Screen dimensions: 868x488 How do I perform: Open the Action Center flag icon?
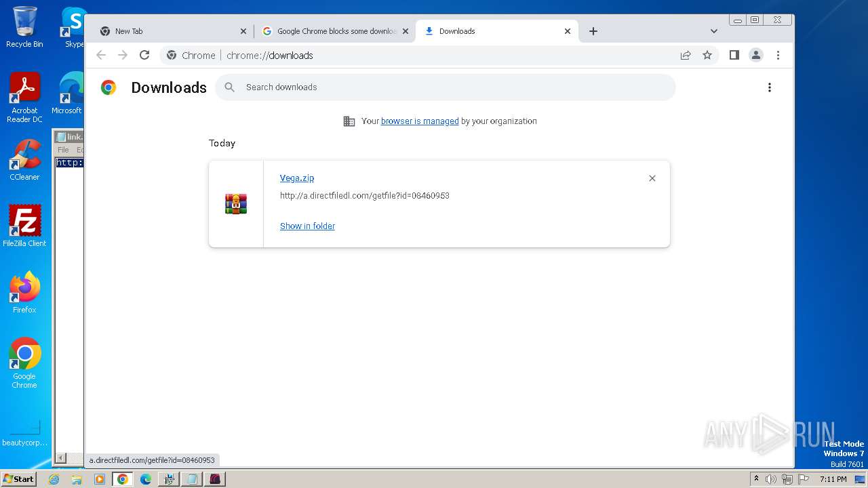click(802, 479)
